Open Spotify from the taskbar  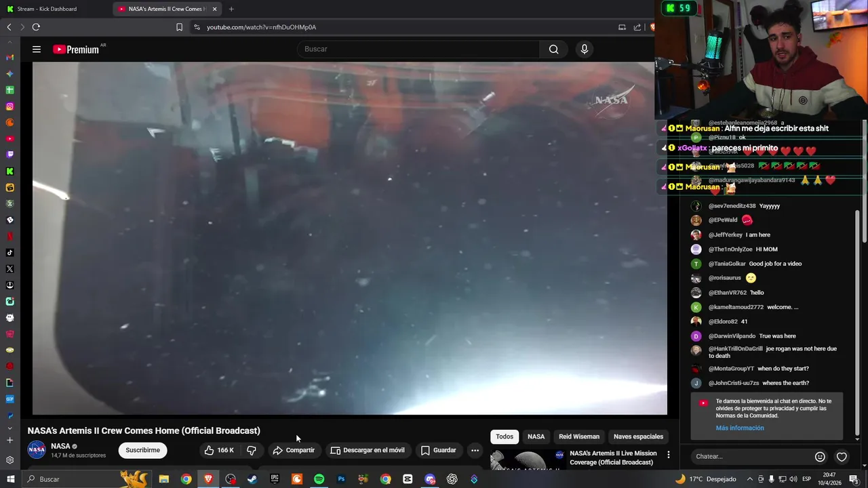point(319,479)
